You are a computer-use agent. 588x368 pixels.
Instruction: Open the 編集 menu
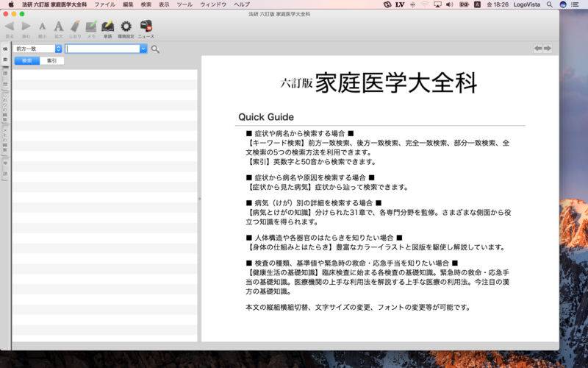tap(128, 4)
